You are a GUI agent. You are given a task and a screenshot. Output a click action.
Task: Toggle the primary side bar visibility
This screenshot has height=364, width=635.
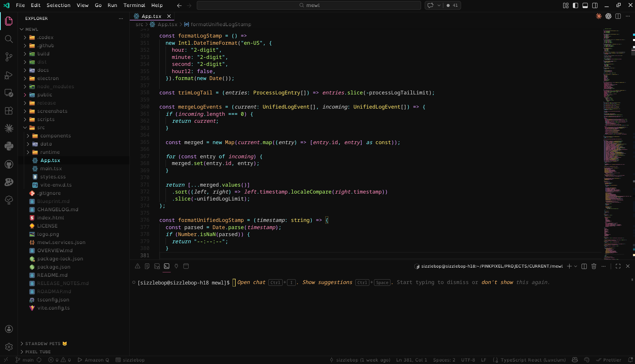click(x=575, y=5)
